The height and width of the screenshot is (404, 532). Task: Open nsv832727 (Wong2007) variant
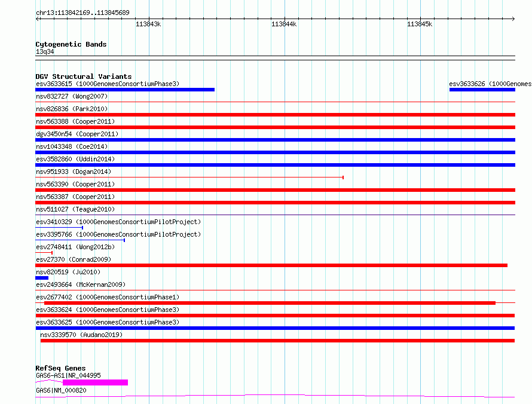pos(72,96)
